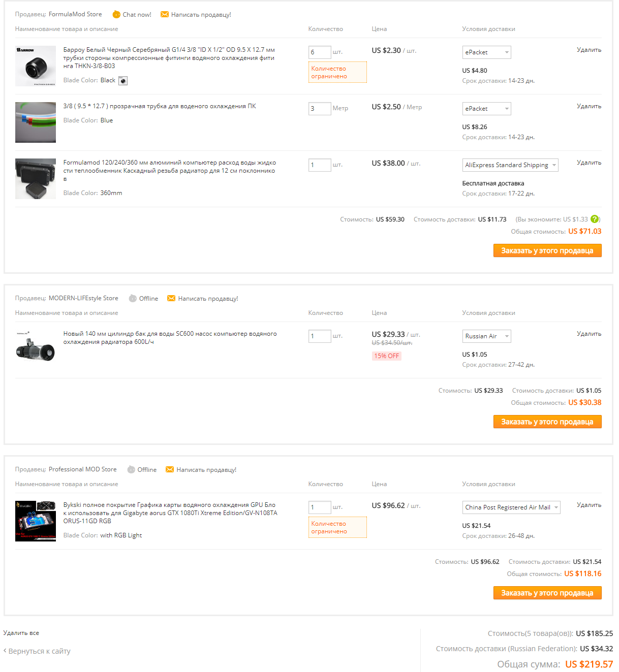Open Russian Air shipping method dropdown
The height and width of the screenshot is (672, 619).
[x=486, y=336]
